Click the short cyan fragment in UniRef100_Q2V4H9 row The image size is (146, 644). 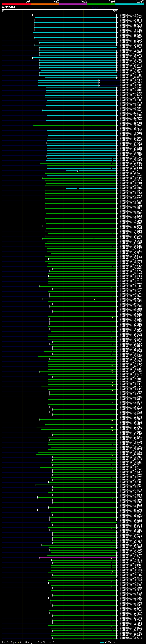71,188
